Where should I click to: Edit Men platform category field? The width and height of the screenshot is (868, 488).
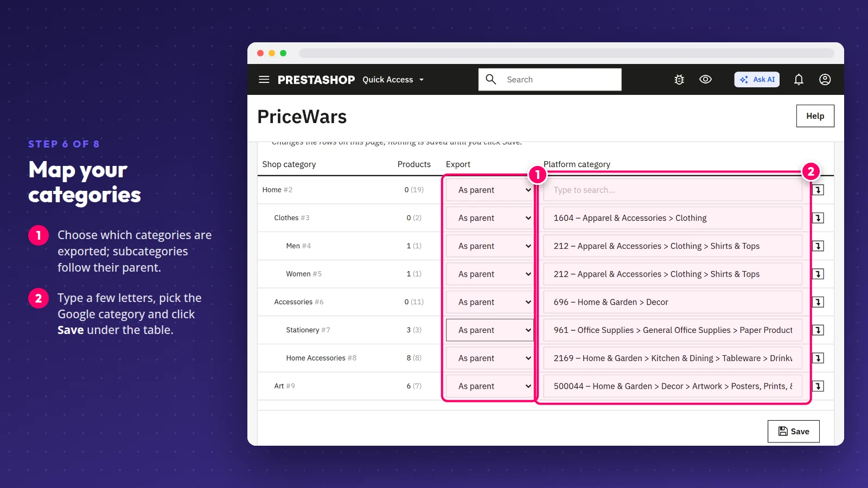point(673,246)
